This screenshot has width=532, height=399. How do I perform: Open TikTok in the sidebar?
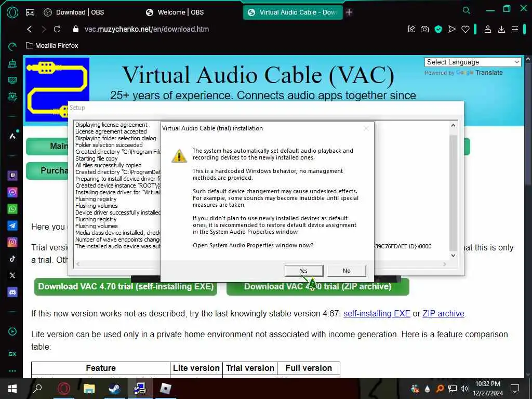[12, 259]
